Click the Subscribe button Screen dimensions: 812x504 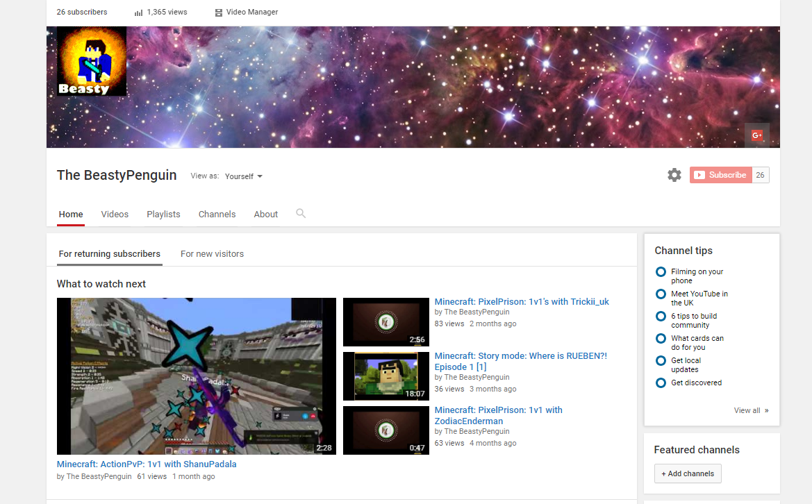click(x=720, y=175)
